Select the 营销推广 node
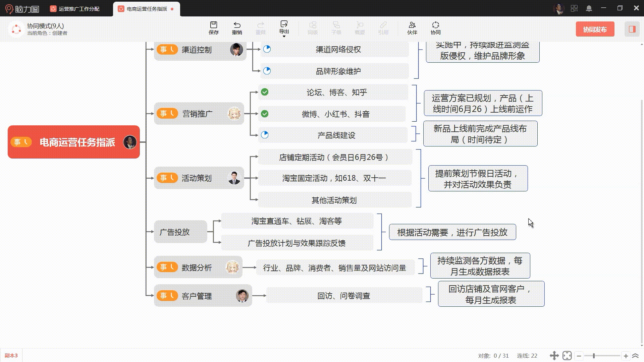Screen dimensions: 644x362 pyautogui.click(x=199, y=114)
